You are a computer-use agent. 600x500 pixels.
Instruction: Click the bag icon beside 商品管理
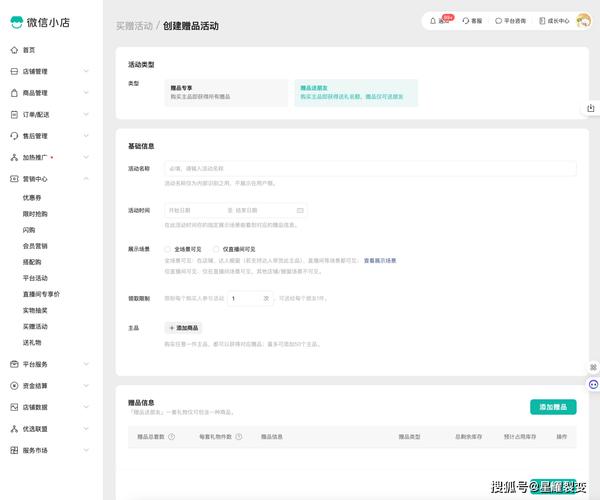point(14,93)
